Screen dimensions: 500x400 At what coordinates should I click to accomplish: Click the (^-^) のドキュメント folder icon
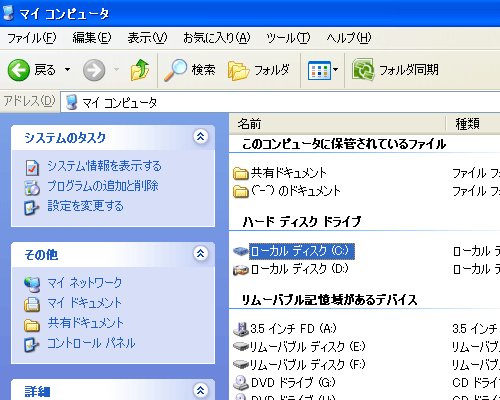tap(241, 191)
